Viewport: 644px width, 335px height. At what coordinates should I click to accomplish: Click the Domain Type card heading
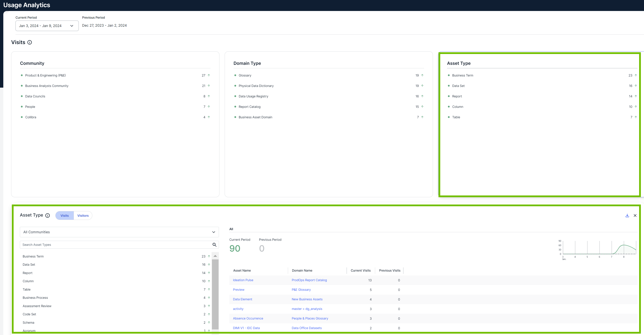coord(247,63)
